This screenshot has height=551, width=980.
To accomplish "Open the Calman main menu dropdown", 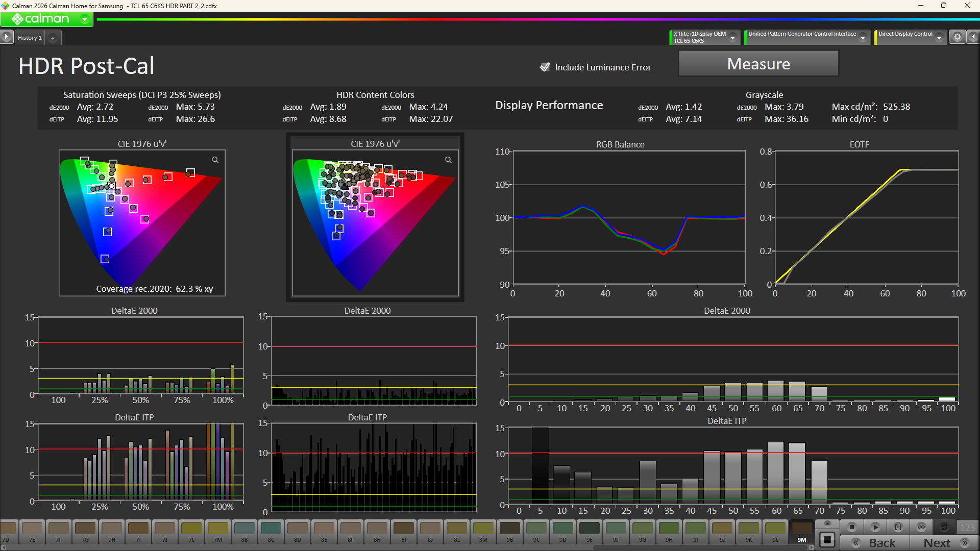I will click(x=85, y=19).
